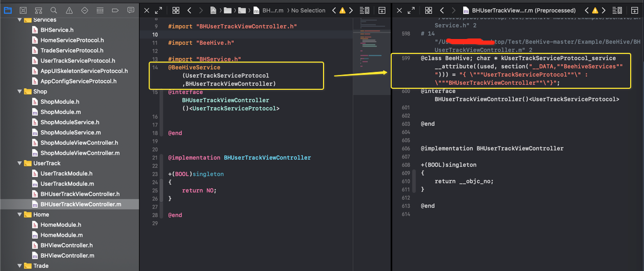Select AppUISkeletonServiceProtocol.h file
This screenshot has width=644, height=271.
tap(84, 71)
